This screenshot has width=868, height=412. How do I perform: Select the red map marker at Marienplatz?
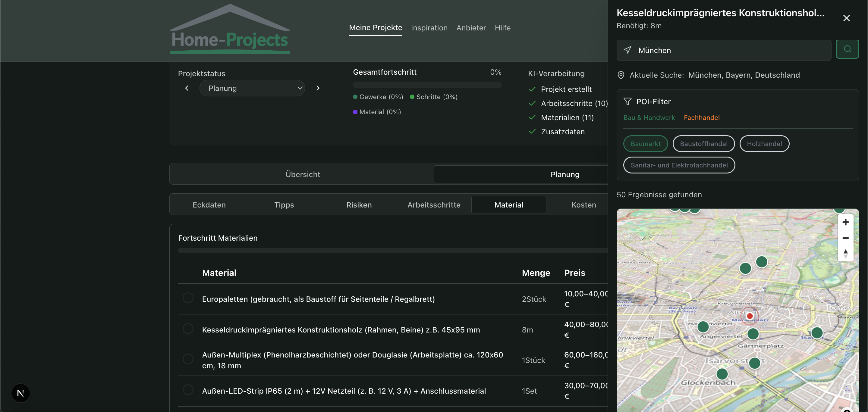click(x=750, y=316)
